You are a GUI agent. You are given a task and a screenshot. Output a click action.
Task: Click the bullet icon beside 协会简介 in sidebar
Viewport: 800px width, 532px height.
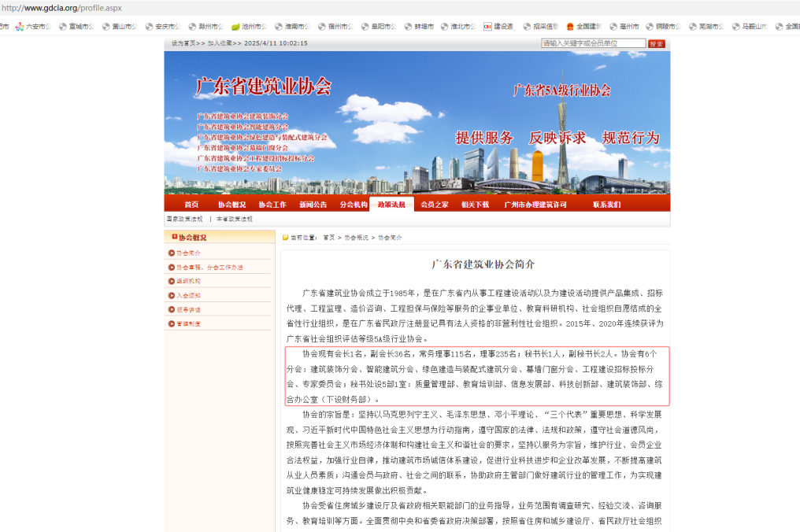pos(171,253)
